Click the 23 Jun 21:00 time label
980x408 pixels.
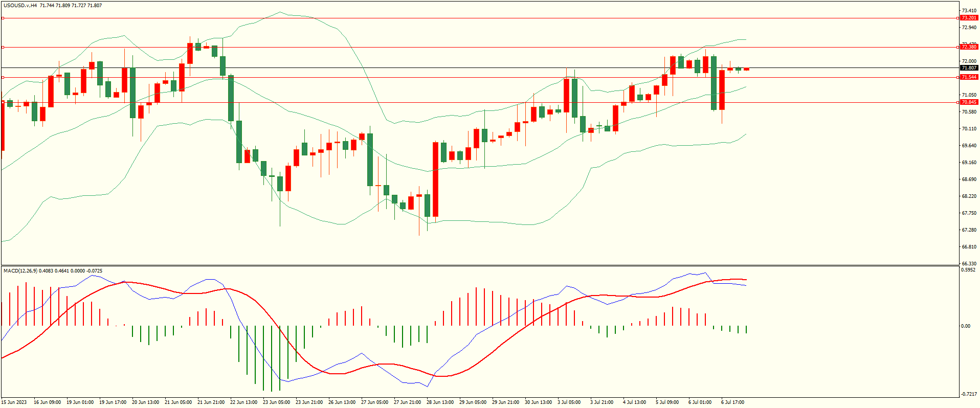309,402
